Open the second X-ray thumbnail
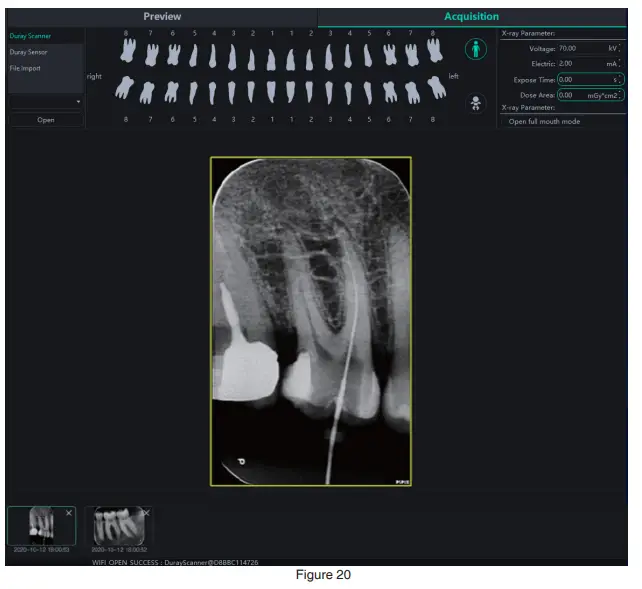The height and width of the screenshot is (589, 642). (x=119, y=526)
